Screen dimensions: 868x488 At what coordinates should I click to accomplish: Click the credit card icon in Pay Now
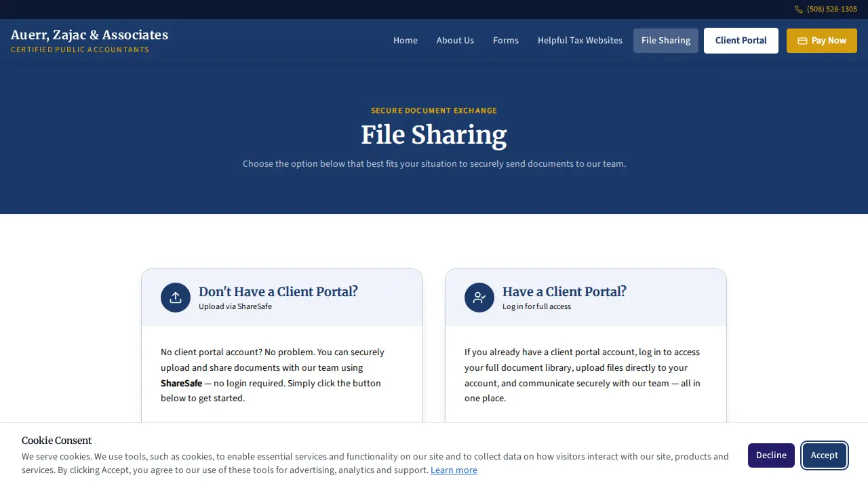802,41
